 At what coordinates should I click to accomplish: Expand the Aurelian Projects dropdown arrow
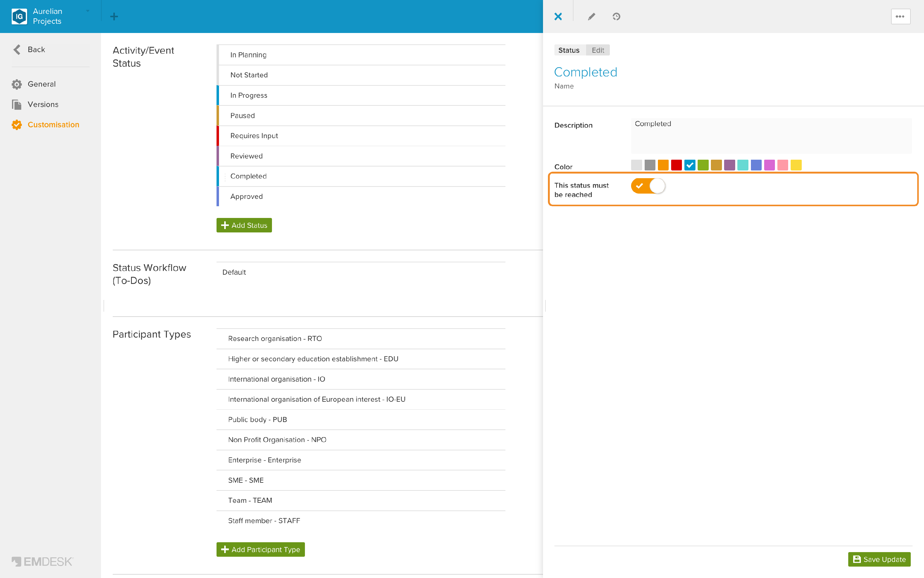pyautogui.click(x=88, y=11)
